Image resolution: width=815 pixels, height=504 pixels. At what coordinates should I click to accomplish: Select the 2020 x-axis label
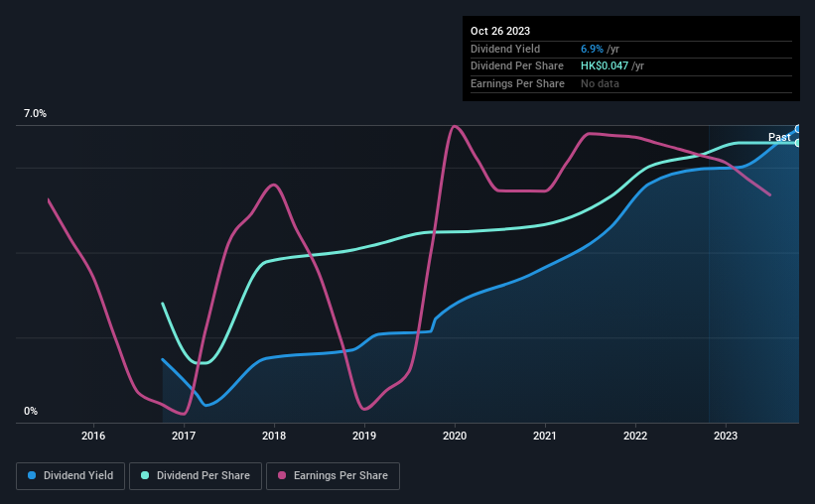point(455,436)
